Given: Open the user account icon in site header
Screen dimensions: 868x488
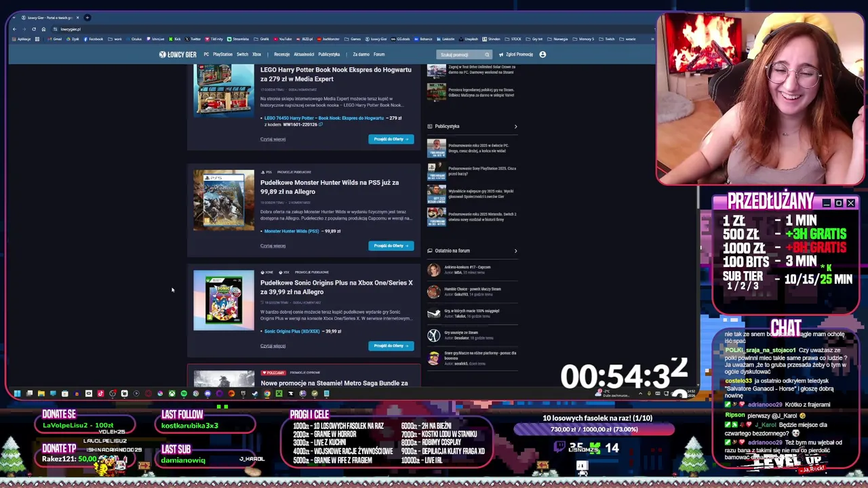Looking at the screenshot, I should [542, 54].
